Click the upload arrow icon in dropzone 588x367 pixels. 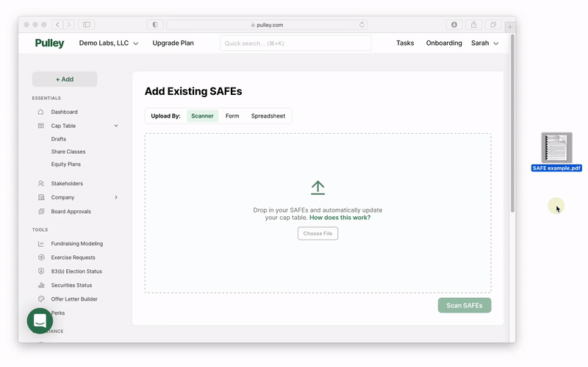[318, 188]
